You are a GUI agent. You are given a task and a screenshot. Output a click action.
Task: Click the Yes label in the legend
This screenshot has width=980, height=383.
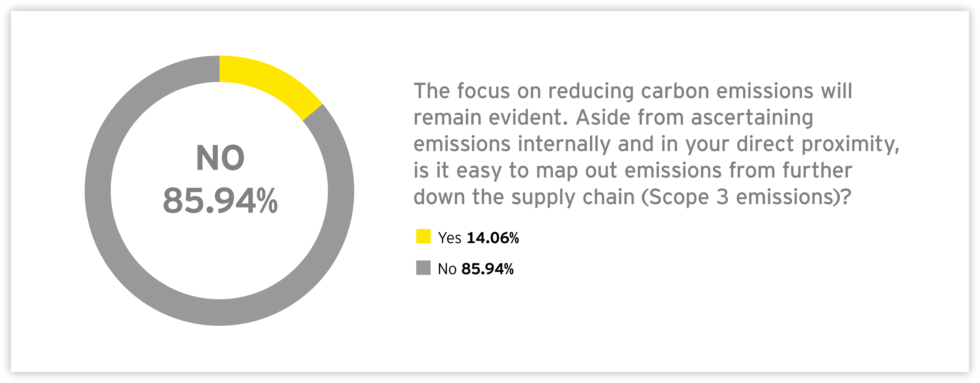(449, 238)
